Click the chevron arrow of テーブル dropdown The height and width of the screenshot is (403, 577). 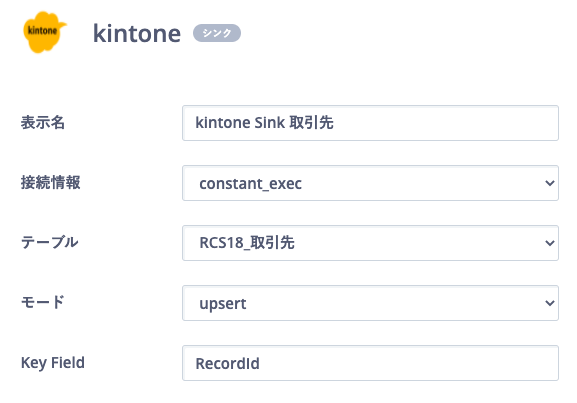[x=549, y=243]
